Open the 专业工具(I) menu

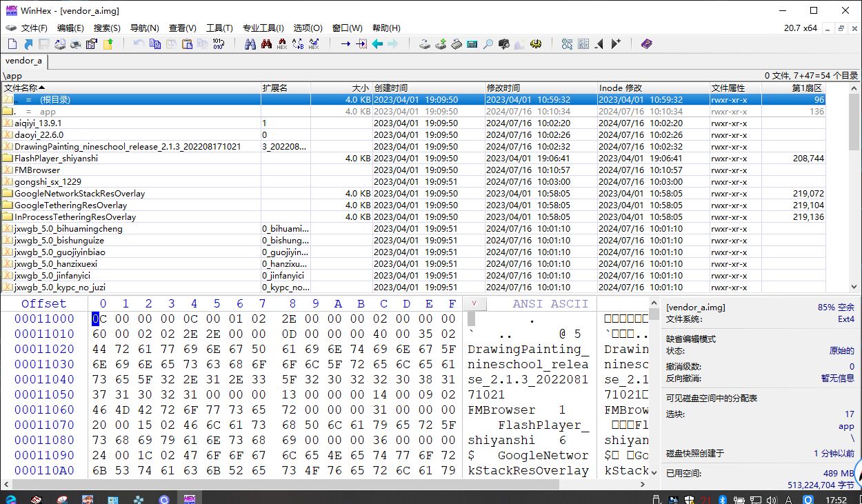[263, 28]
